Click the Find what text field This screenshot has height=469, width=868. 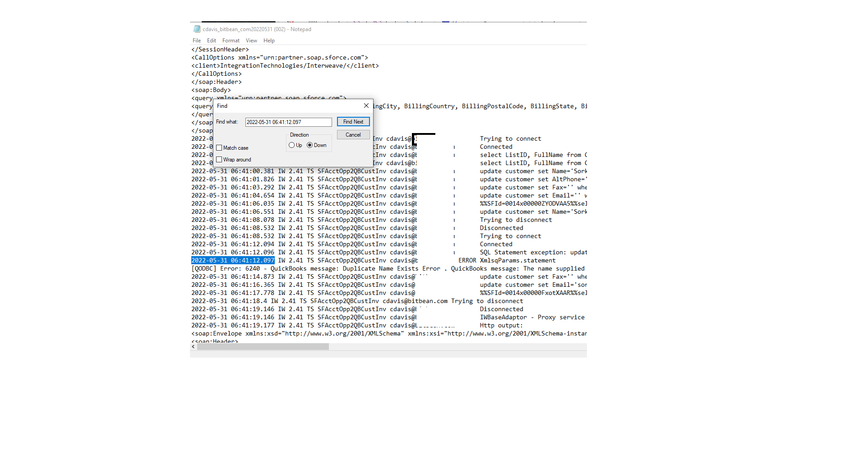point(289,122)
